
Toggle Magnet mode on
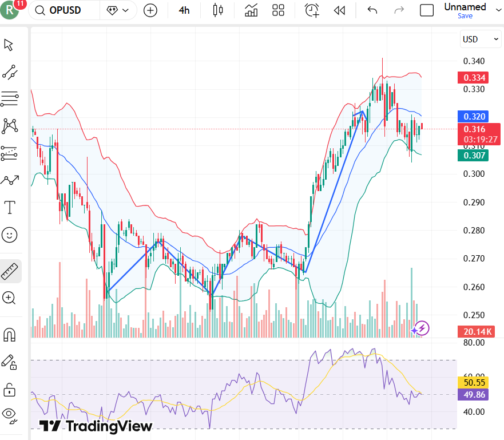tap(9, 334)
